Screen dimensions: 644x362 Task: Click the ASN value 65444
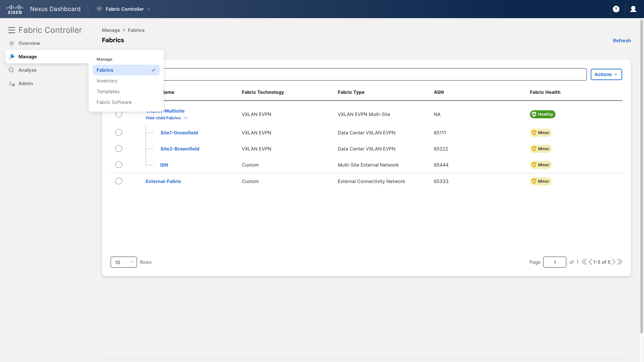[x=441, y=165]
